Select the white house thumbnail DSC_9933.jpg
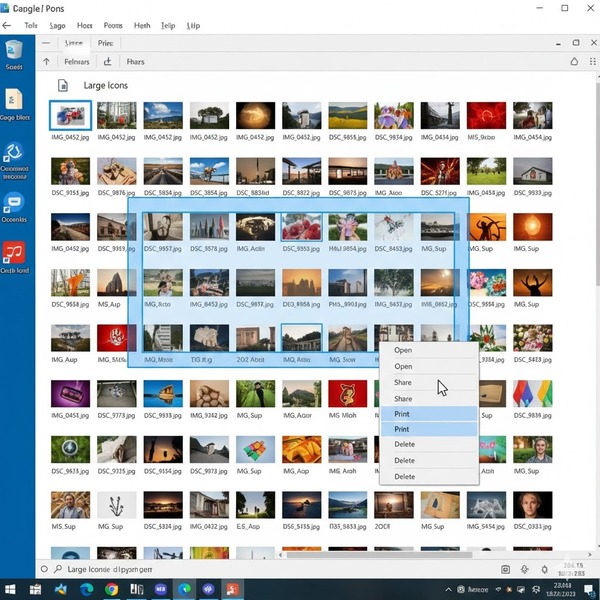The height and width of the screenshot is (600, 600). click(x=532, y=171)
